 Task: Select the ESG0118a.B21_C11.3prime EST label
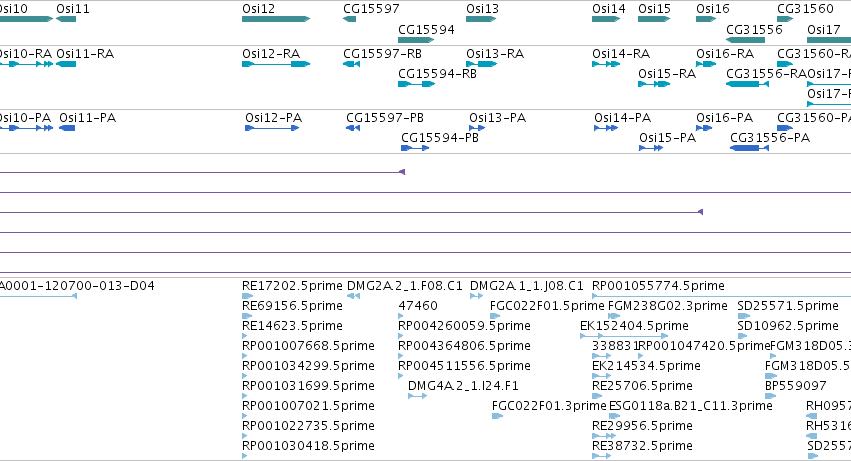coord(690,406)
